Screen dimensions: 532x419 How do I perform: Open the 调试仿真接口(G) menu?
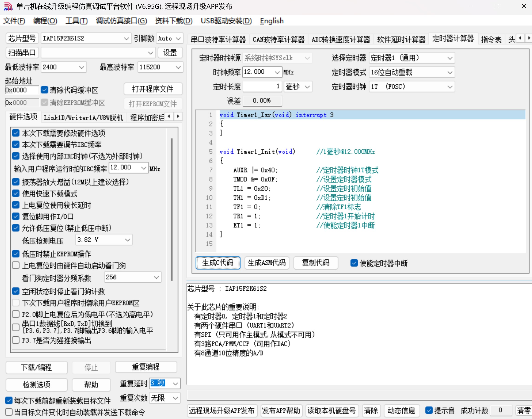point(122,21)
